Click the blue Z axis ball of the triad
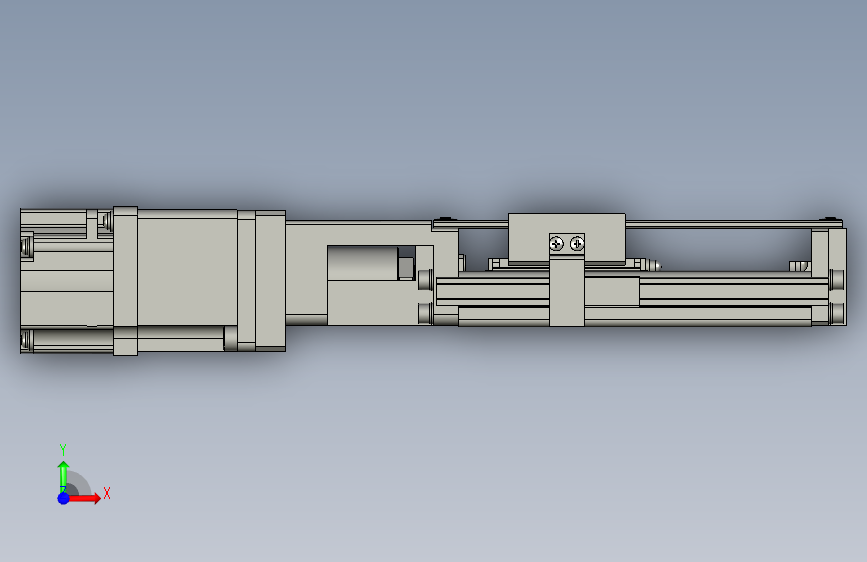The image size is (867, 562). pos(63,498)
